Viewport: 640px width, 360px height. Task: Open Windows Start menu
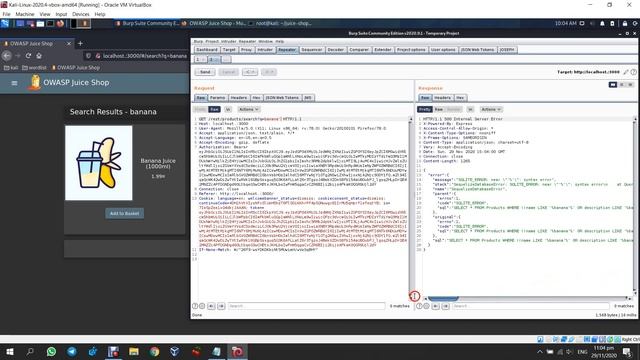point(10,351)
